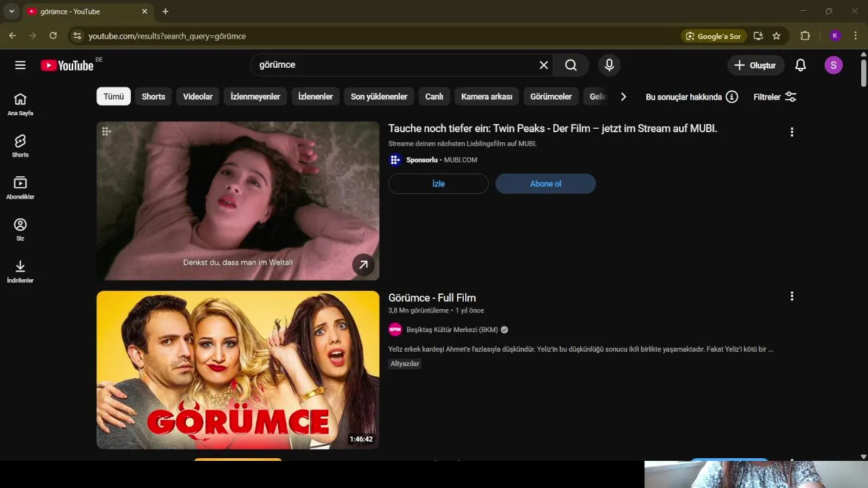Click the external link arrow on ad thumbnail
This screenshot has width=868, height=488.
tap(363, 264)
